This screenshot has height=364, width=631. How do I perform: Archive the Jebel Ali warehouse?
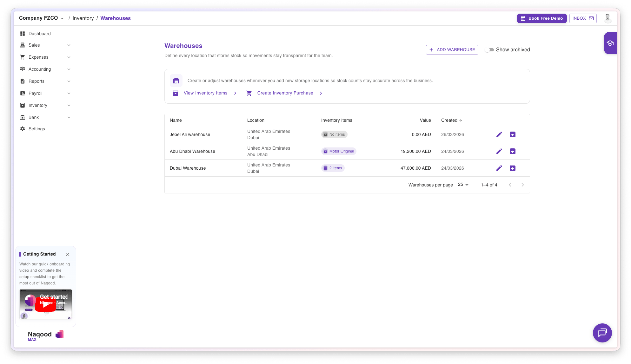512,134
